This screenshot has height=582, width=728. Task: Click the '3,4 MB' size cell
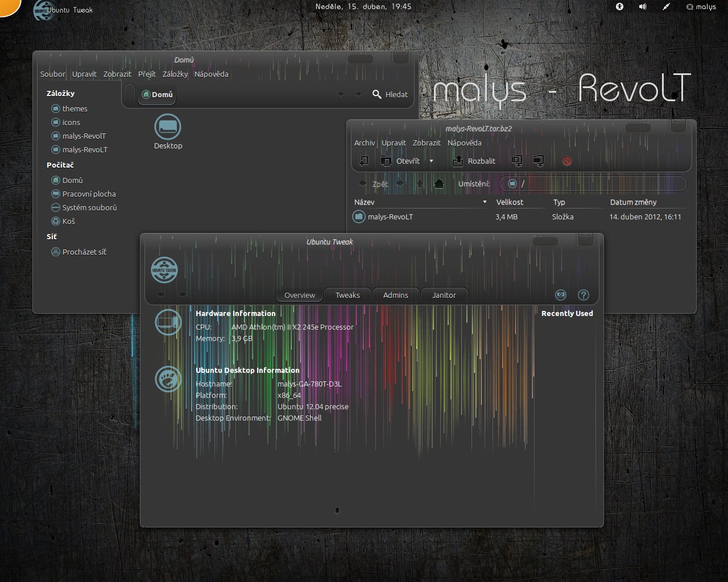click(506, 217)
